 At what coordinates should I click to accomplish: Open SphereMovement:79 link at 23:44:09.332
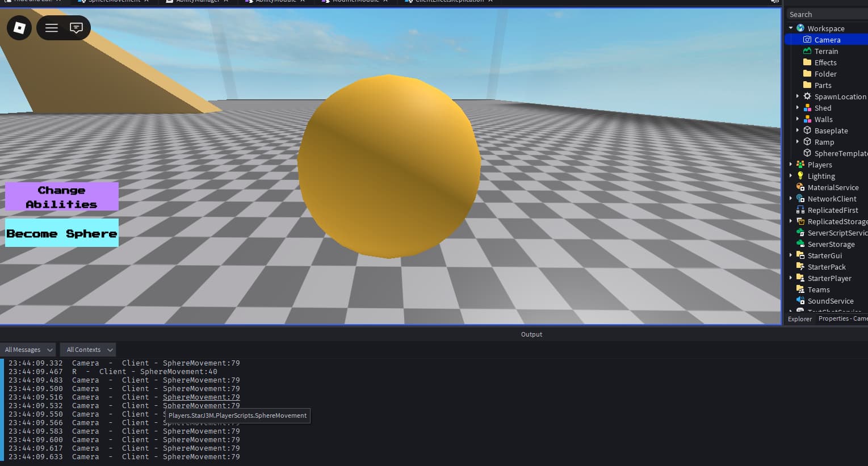click(201, 363)
